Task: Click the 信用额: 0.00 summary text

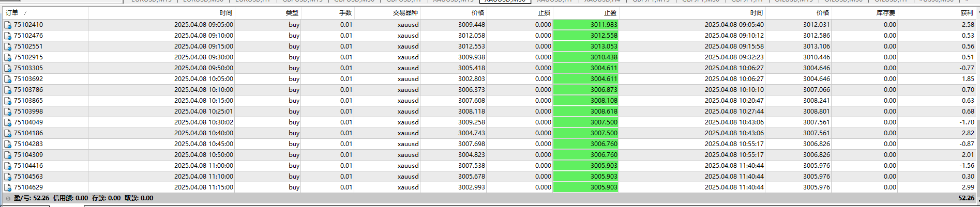Action: [x=71, y=198]
